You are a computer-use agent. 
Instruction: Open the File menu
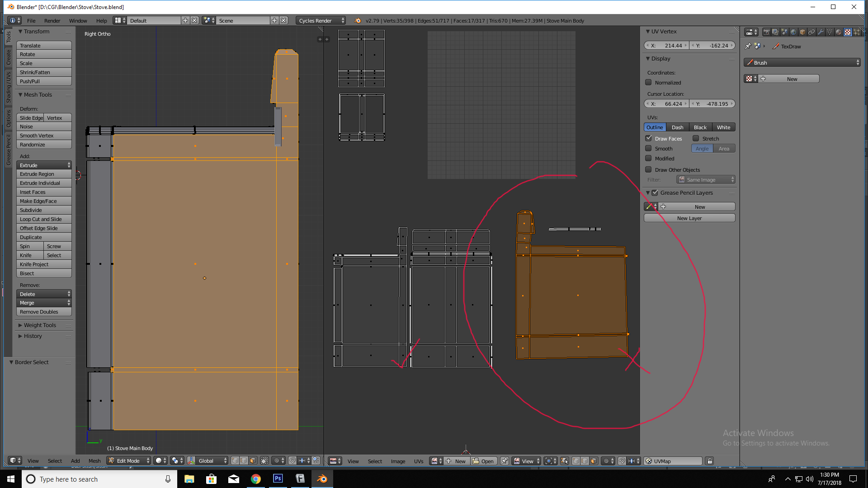(31, 21)
